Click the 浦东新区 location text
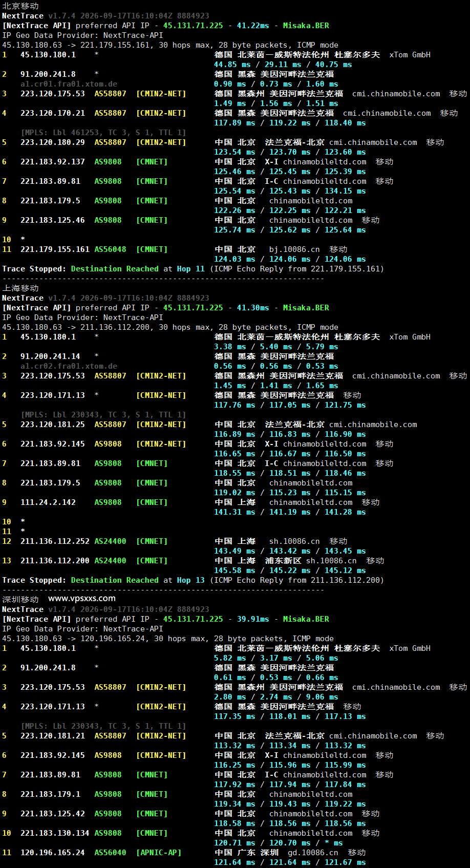The width and height of the screenshot is (470, 868). click(283, 561)
